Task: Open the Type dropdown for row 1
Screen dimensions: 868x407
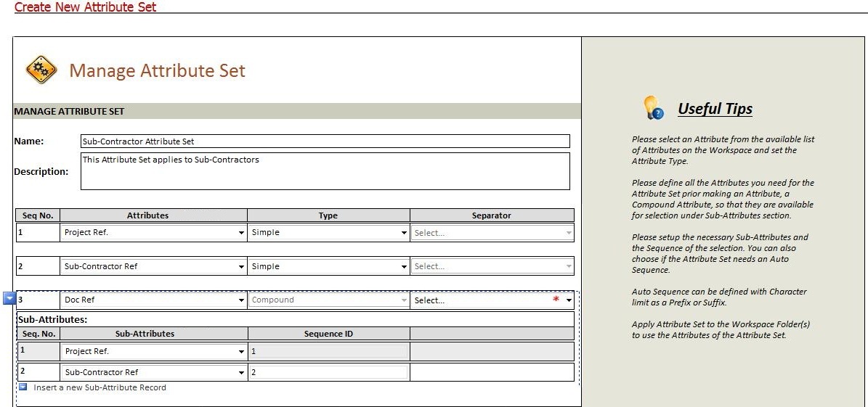Action: pos(404,233)
